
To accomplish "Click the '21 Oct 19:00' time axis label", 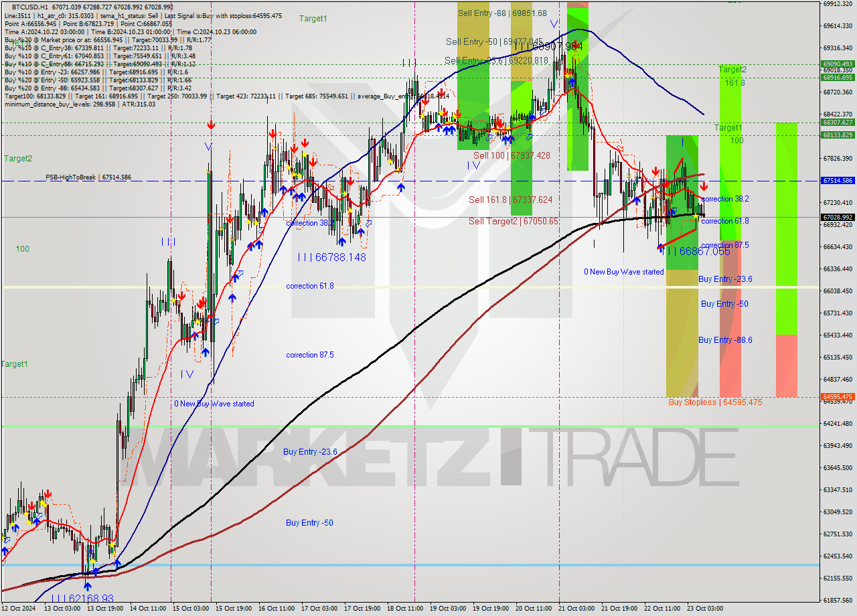I will (x=619, y=609).
